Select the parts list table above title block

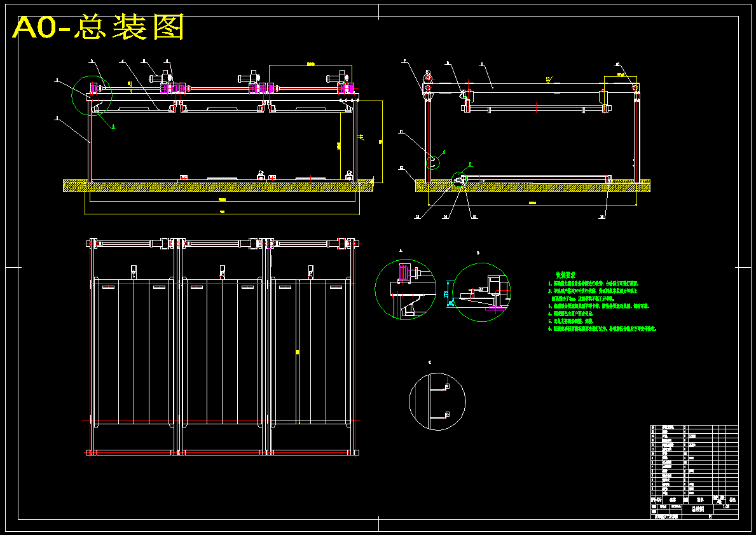tap(694, 460)
